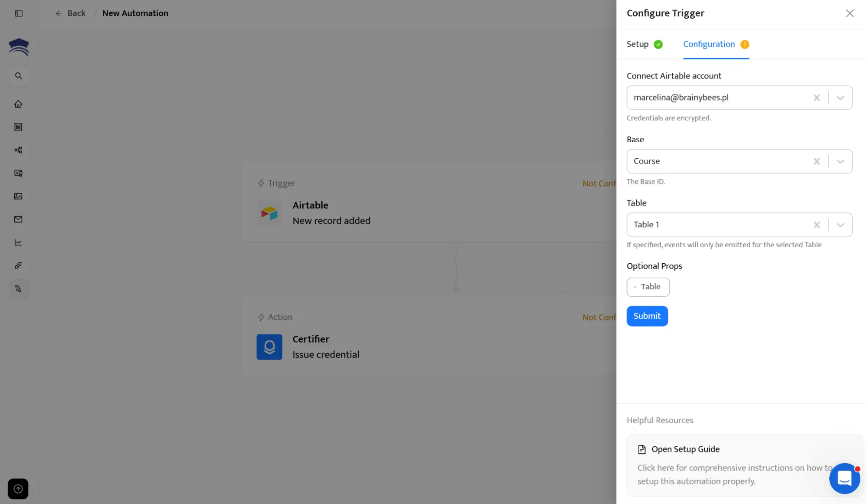Open the email sidebar icon
867x504 pixels.
pos(18,219)
